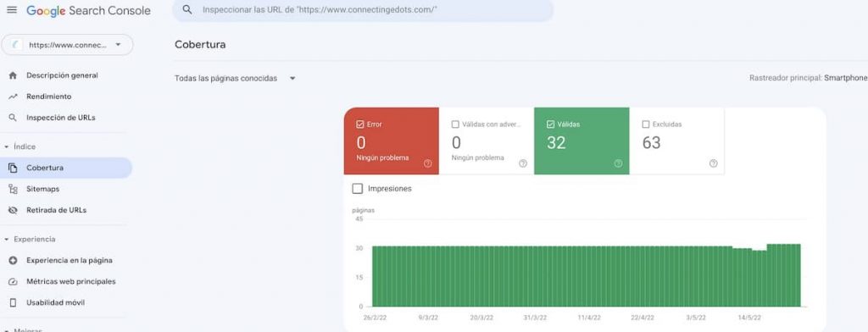Viewport: 868px width, 332px height.
Task: Toggle the Error checkbox
Action: (x=359, y=125)
